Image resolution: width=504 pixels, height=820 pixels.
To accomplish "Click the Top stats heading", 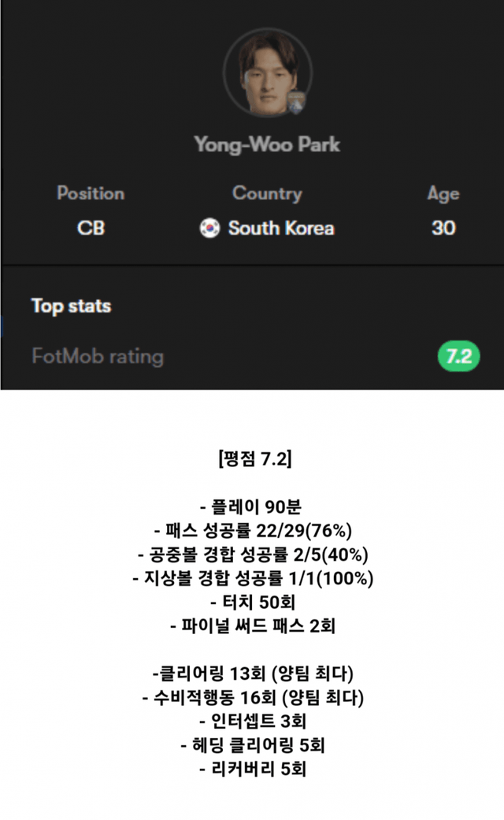I will click(x=71, y=306).
